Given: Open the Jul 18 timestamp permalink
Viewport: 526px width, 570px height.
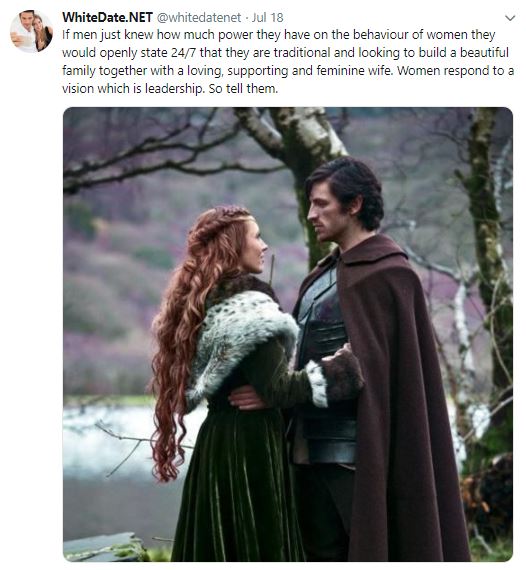Looking at the screenshot, I should point(268,17).
